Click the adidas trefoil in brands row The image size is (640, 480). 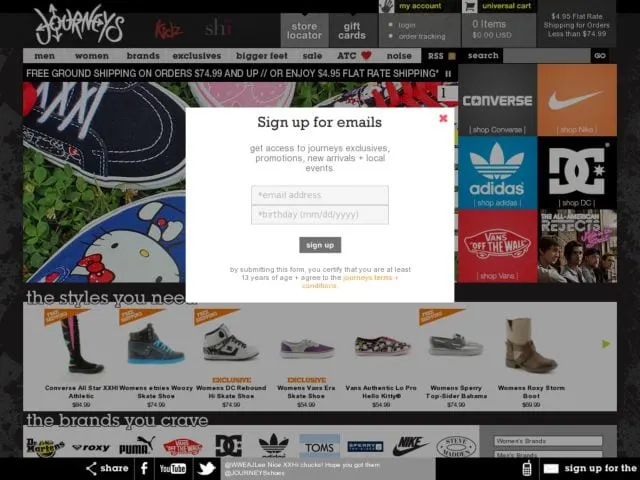click(x=273, y=445)
